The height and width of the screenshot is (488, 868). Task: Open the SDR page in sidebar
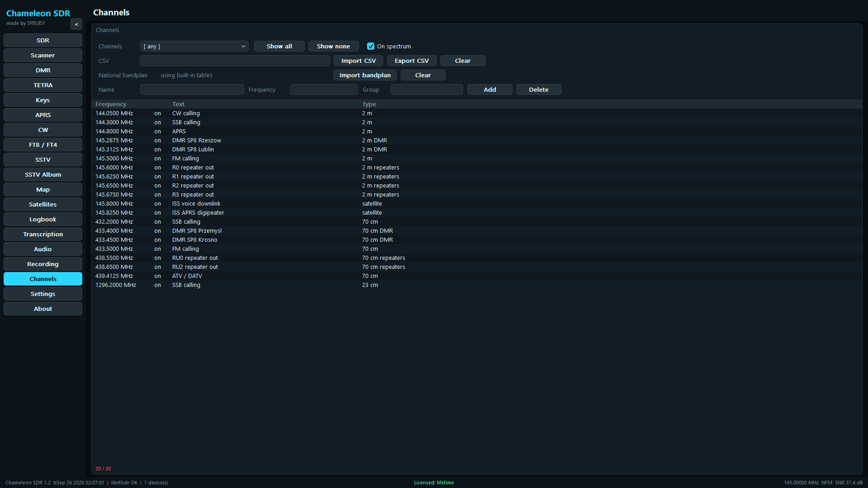43,40
